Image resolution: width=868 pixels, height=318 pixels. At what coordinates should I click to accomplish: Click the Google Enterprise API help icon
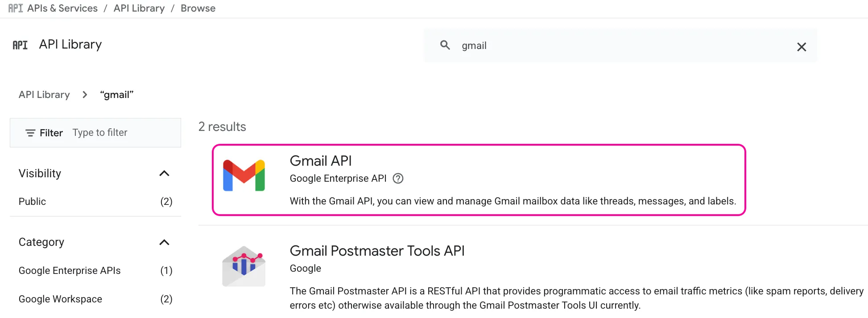point(398,179)
